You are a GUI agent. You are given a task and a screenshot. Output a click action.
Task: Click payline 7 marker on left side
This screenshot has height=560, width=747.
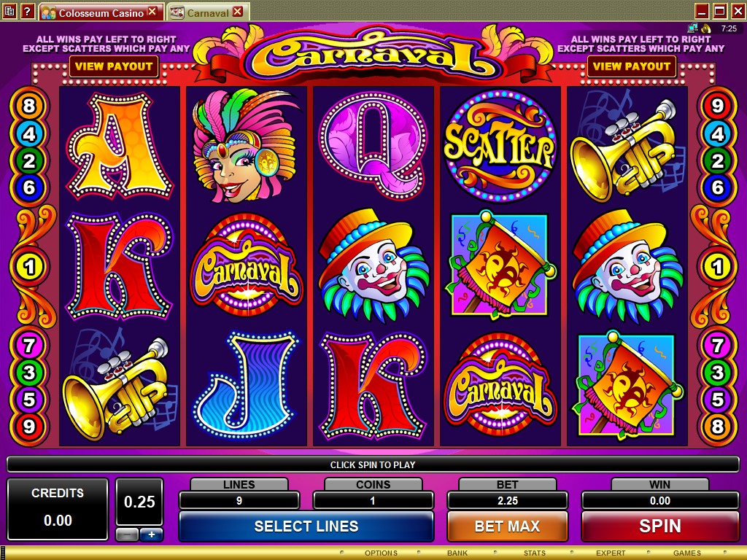[29, 345]
